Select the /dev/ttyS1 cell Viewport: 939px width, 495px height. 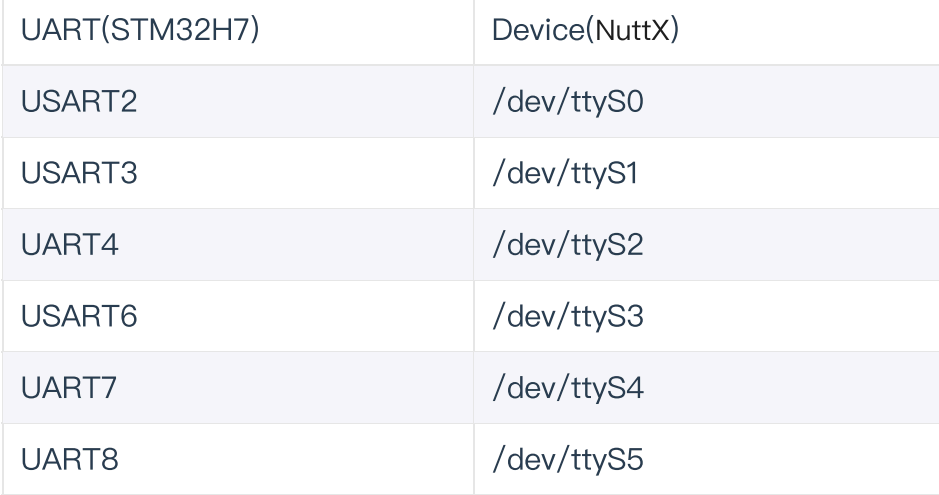pos(565,173)
